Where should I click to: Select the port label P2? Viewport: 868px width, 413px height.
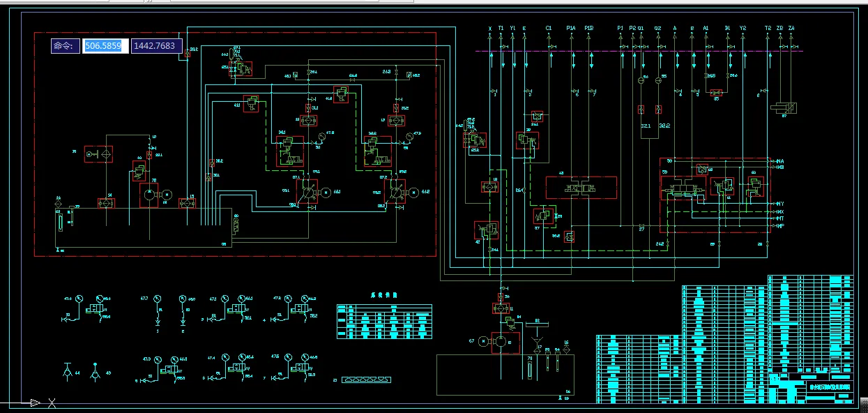tap(632, 28)
